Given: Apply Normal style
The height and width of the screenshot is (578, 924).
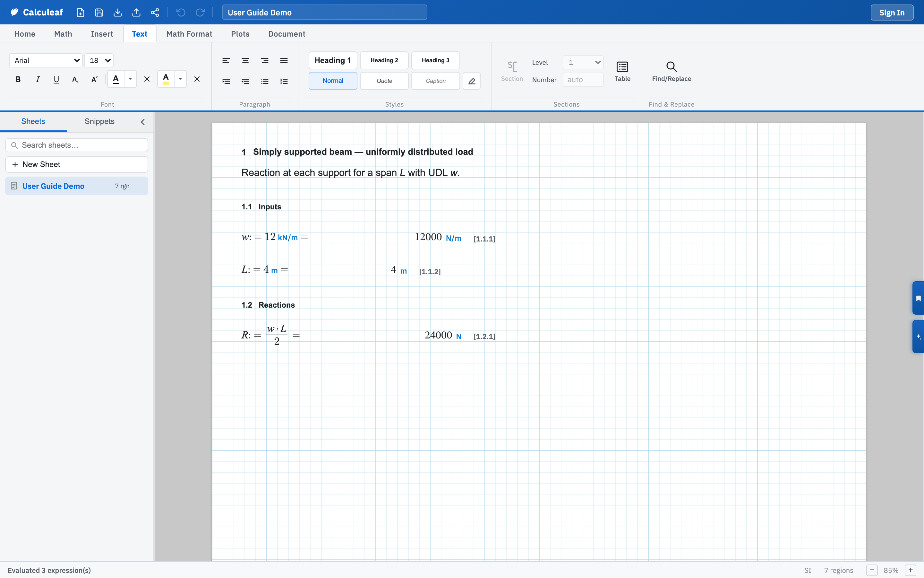Looking at the screenshot, I should pos(333,81).
